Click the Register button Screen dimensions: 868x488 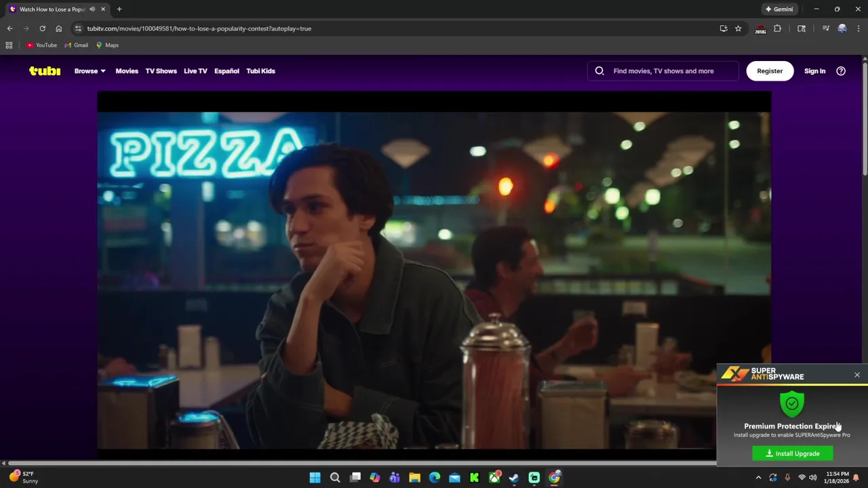pyautogui.click(x=770, y=70)
